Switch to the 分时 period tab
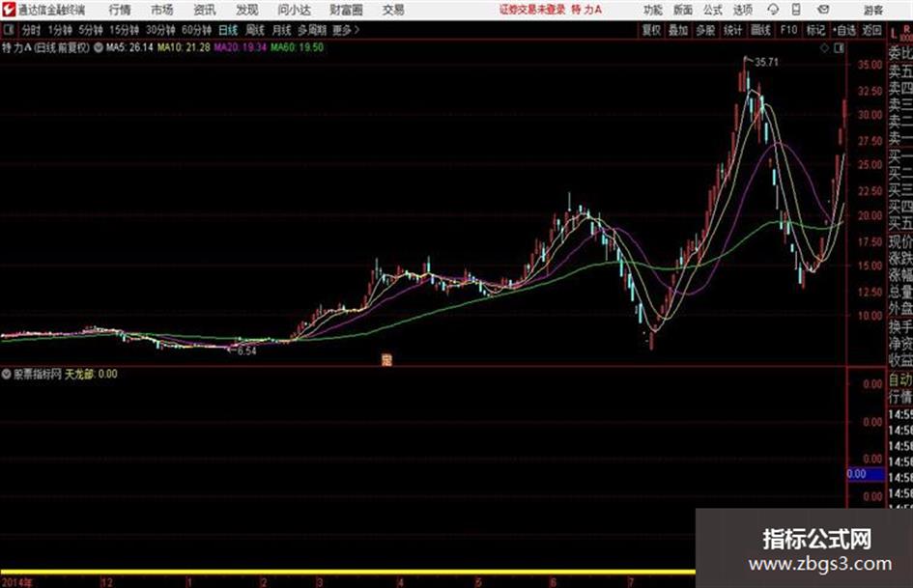 [x=32, y=30]
